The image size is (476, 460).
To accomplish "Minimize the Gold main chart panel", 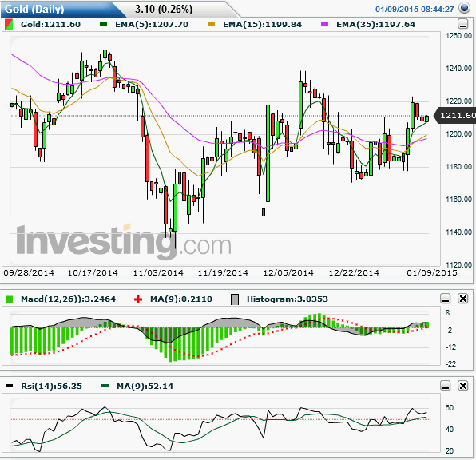I will tap(463, 24).
